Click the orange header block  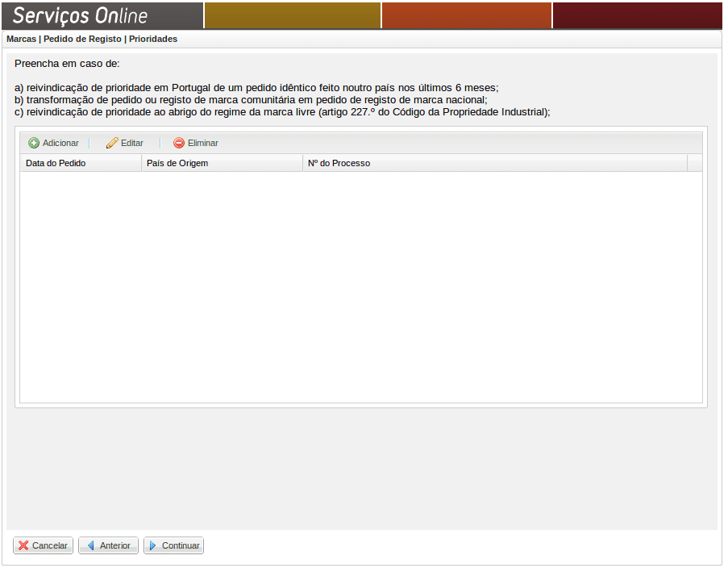467,15
